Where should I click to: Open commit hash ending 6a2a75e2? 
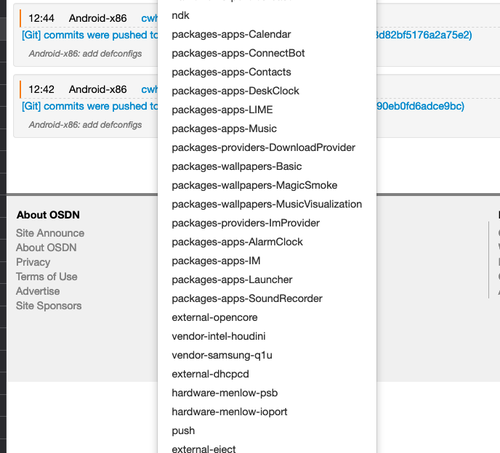click(x=424, y=35)
